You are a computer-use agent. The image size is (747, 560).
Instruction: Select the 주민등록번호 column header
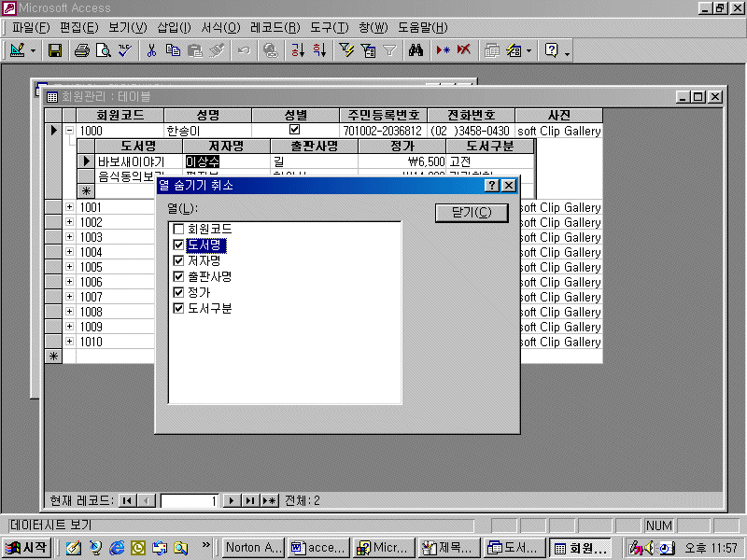[x=383, y=115]
